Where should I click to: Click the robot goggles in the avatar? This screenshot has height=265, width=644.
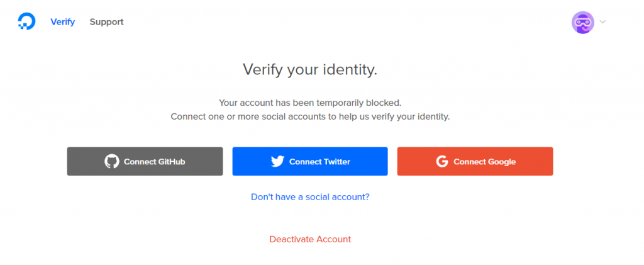click(583, 23)
